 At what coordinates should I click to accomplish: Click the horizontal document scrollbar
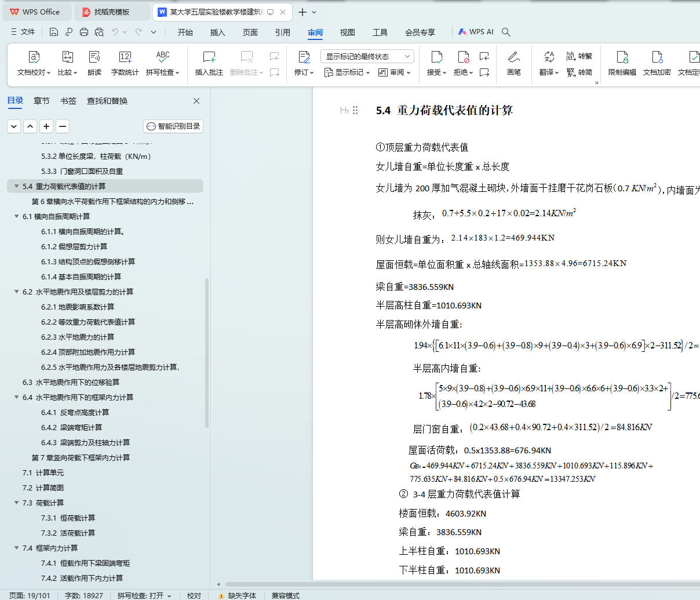[x=462, y=584]
